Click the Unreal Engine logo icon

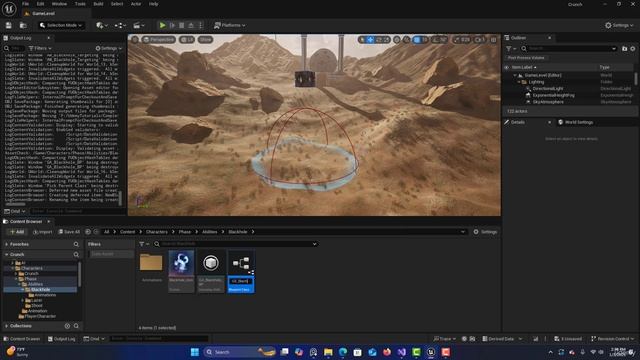(x=9, y=9)
